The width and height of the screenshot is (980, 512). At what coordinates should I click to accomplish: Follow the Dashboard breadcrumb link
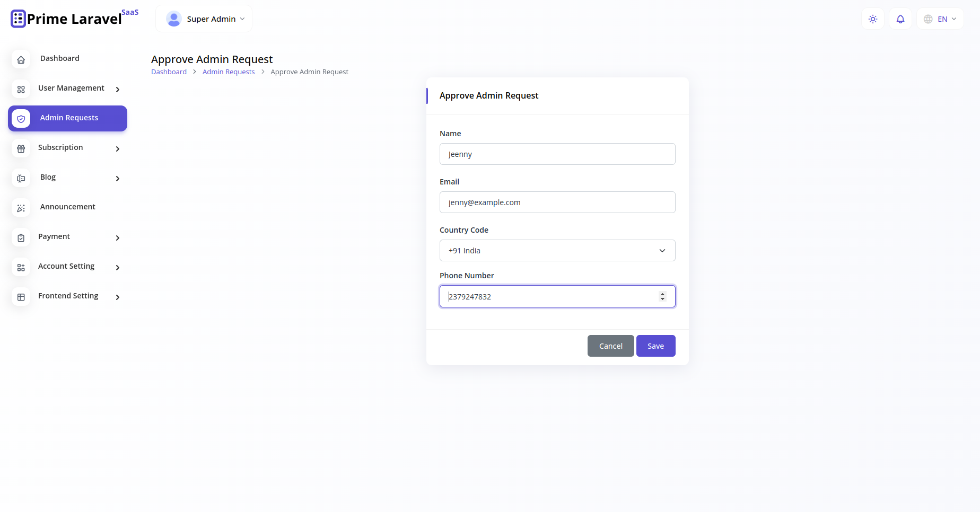pyautogui.click(x=169, y=72)
